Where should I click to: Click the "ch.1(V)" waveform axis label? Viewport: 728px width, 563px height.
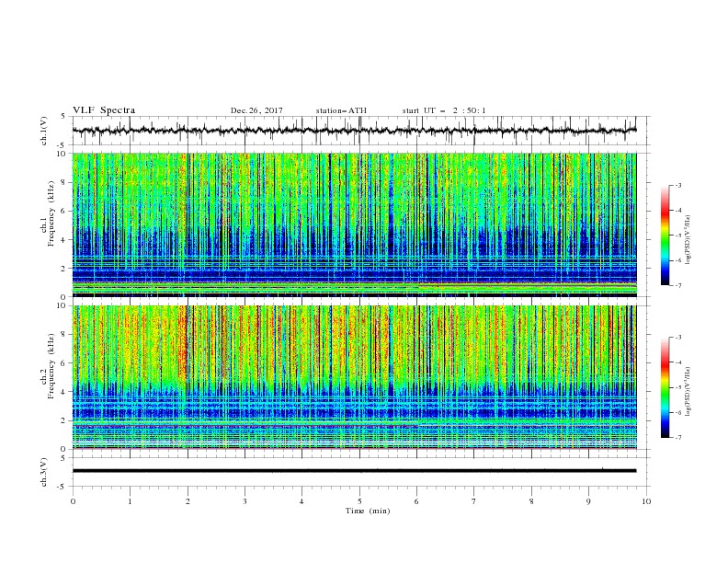point(44,131)
